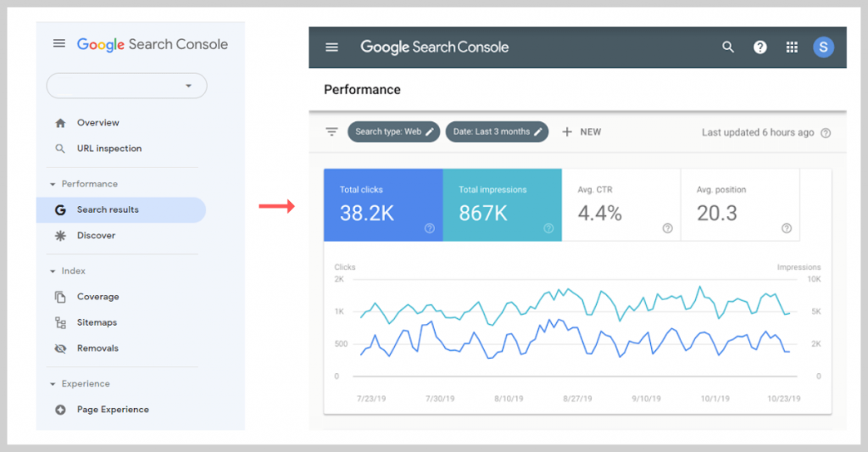Click the Performance page heading

362,90
